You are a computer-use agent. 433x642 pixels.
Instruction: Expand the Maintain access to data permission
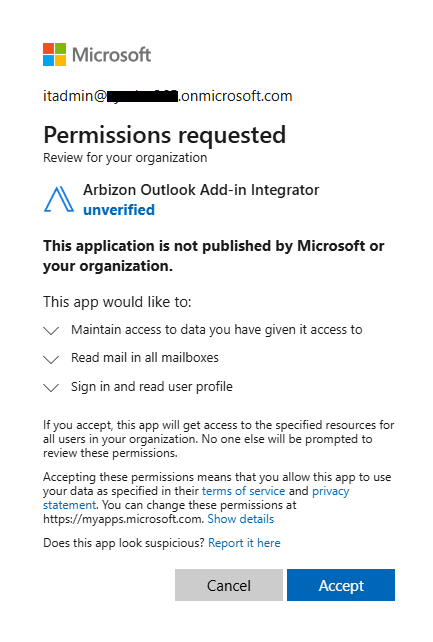pyautogui.click(x=51, y=330)
